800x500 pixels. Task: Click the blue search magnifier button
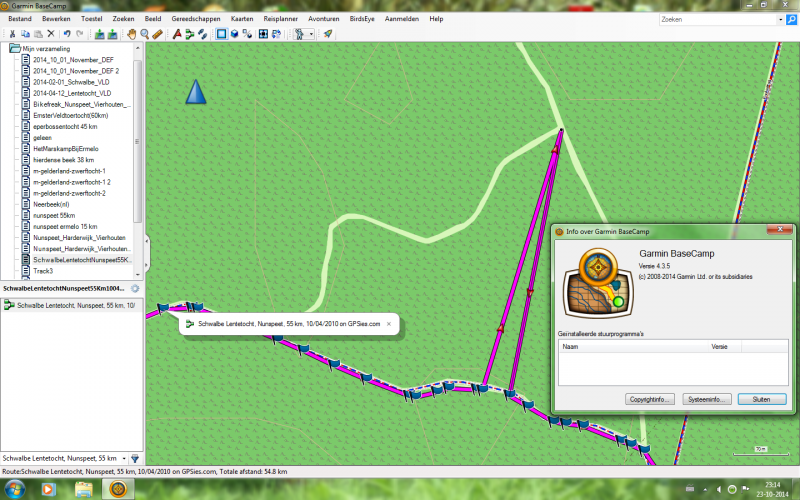click(791, 19)
